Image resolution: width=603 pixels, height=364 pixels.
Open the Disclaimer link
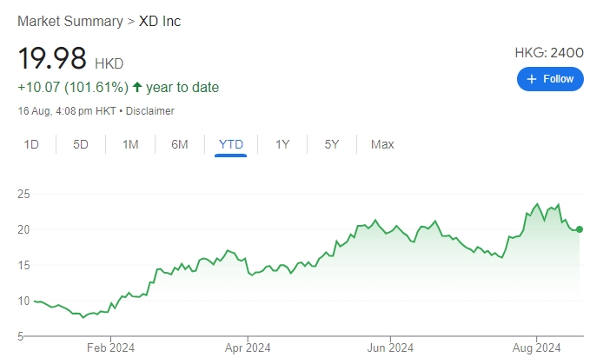(x=150, y=111)
